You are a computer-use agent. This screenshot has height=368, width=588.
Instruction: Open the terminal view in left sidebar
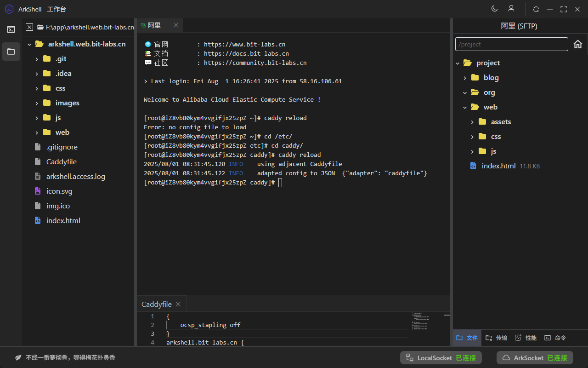(x=11, y=29)
